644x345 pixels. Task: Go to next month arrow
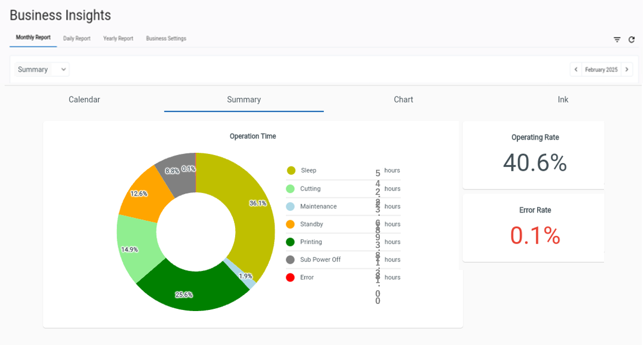point(627,70)
